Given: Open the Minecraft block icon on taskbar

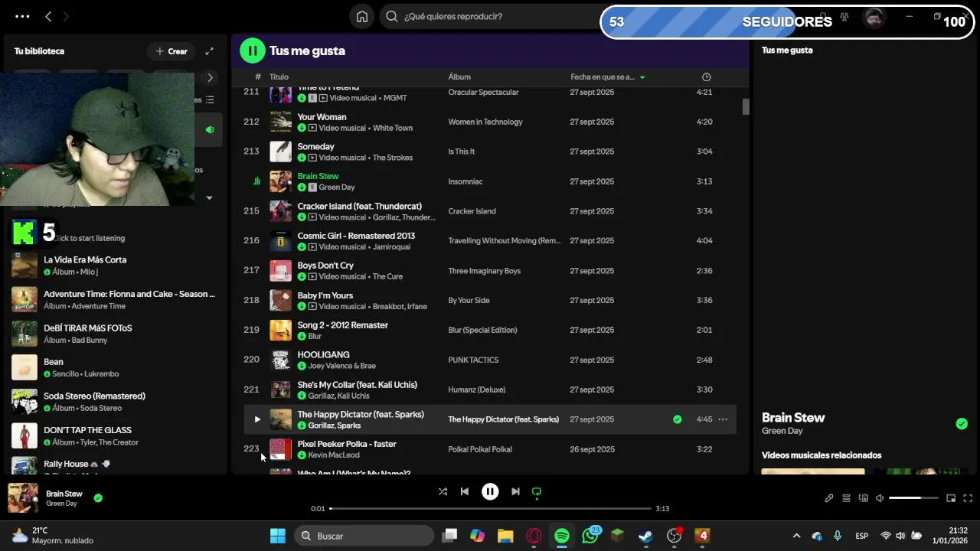Looking at the screenshot, I should pos(618,536).
